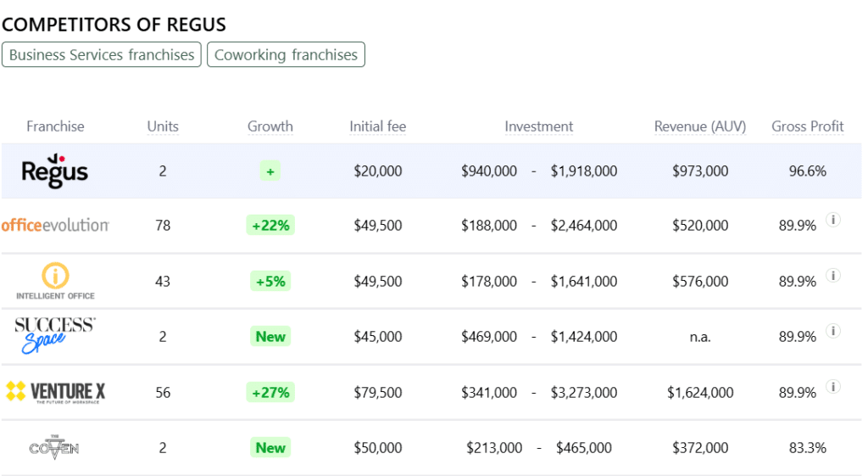This screenshot has height=476, width=868.
Task: Click the $576,000 revenue value
Action: (700, 281)
